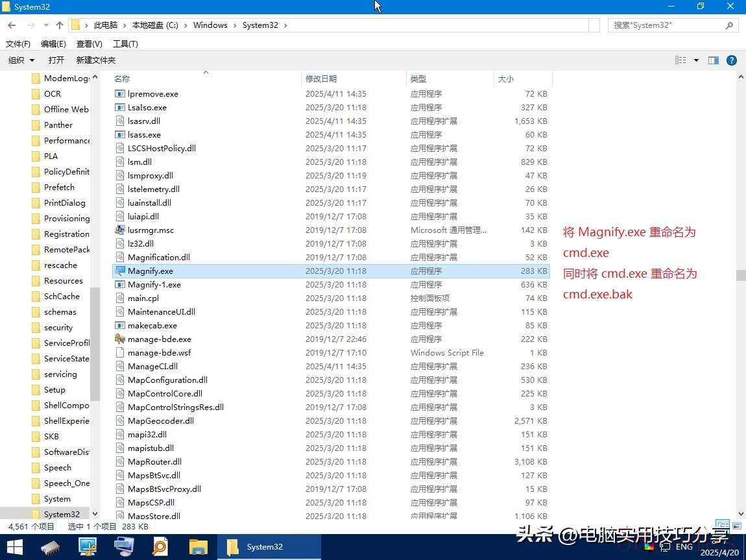Open the 编辑(E) menu

pos(53,43)
